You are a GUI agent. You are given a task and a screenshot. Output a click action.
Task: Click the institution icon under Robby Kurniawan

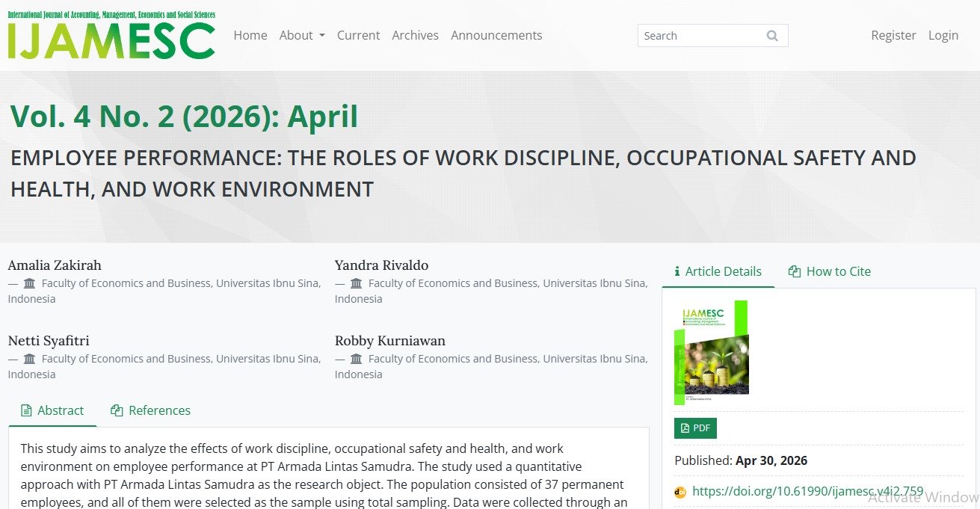click(x=357, y=359)
